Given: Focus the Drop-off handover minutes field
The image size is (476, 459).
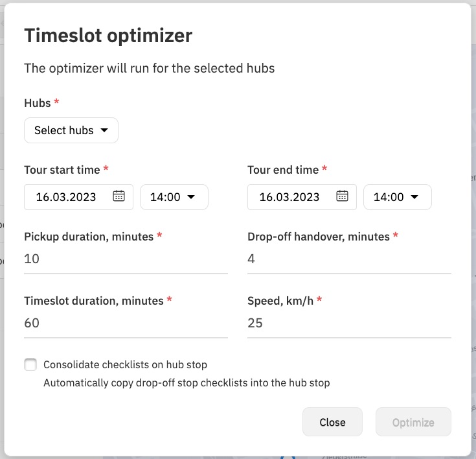Looking at the screenshot, I should click(x=349, y=259).
